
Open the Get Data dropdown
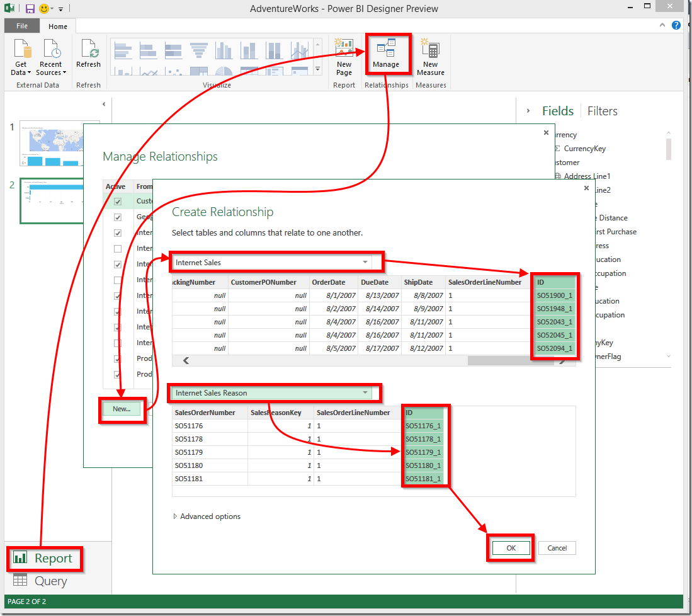21,57
